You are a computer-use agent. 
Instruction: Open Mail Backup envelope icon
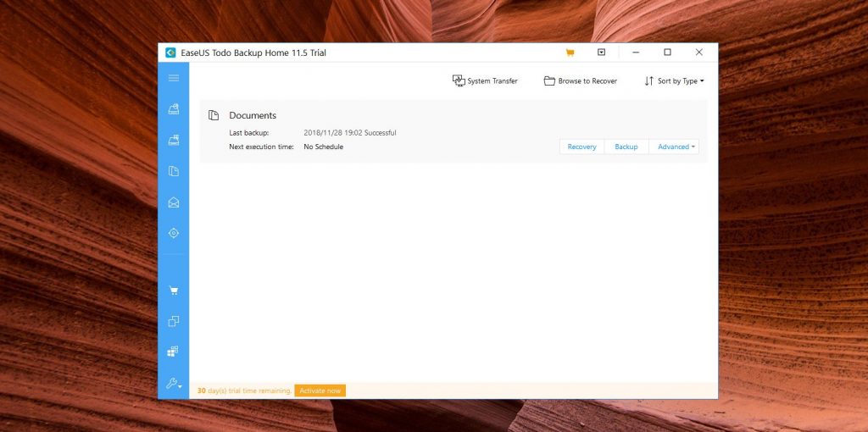tap(174, 202)
